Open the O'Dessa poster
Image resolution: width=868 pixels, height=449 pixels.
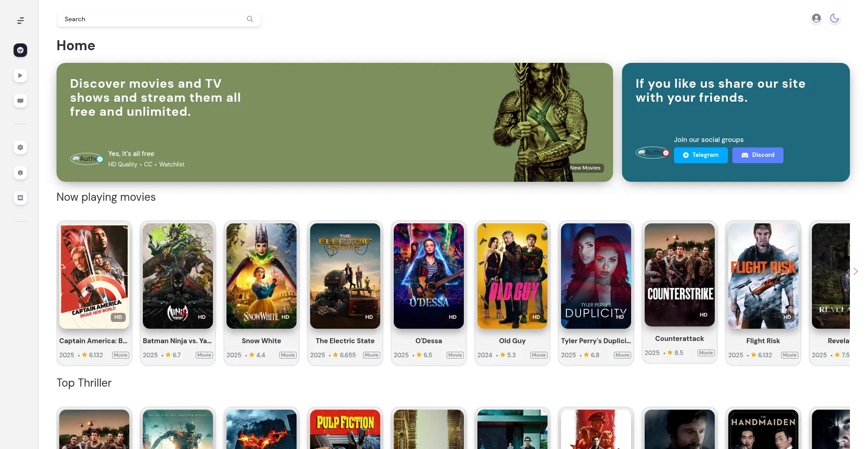(429, 276)
